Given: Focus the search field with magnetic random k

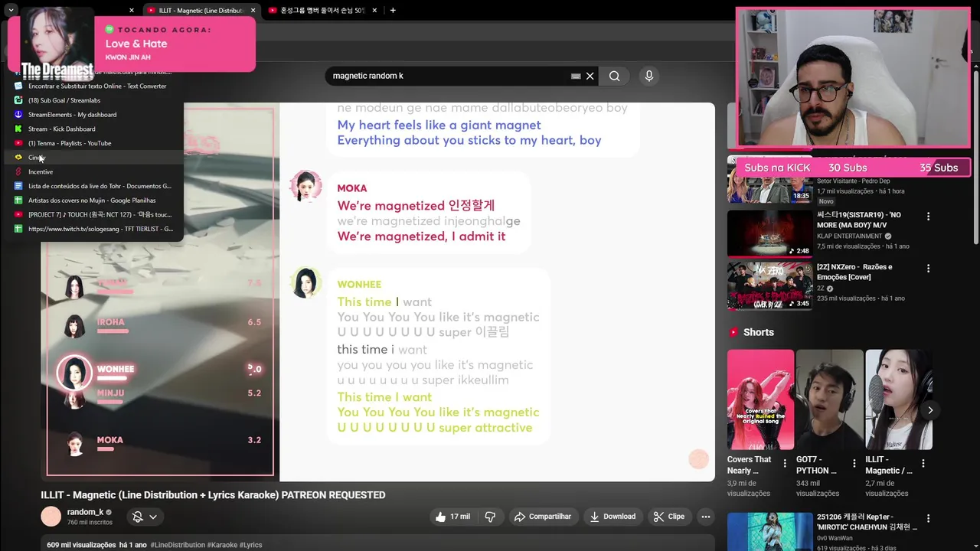Looking at the screenshot, I should pyautogui.click(x=448, y=76).
